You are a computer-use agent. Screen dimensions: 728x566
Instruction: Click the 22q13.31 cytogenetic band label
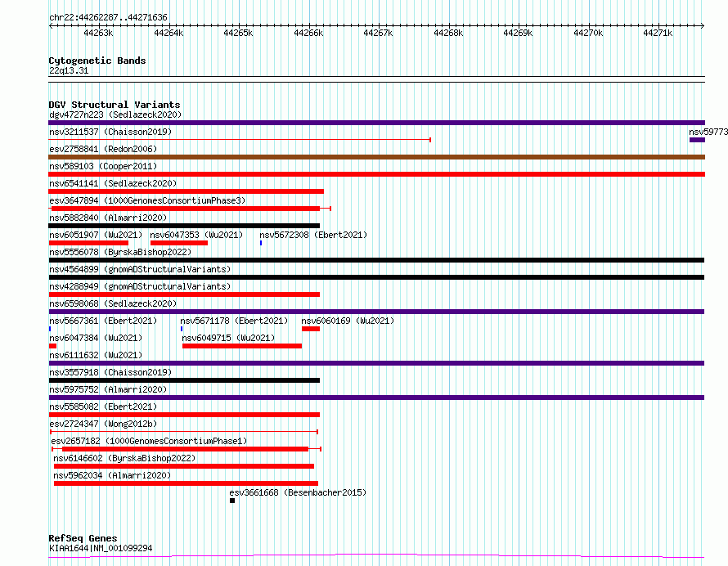(x=69, y=71)
